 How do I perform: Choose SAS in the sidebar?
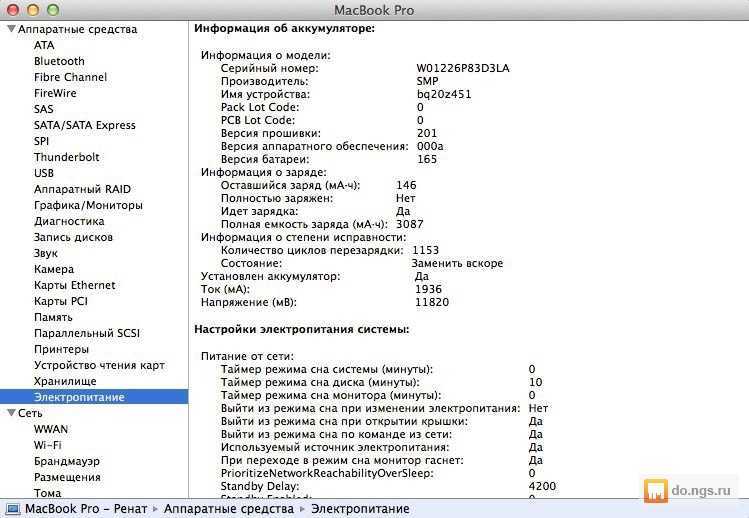pos(43,109)
